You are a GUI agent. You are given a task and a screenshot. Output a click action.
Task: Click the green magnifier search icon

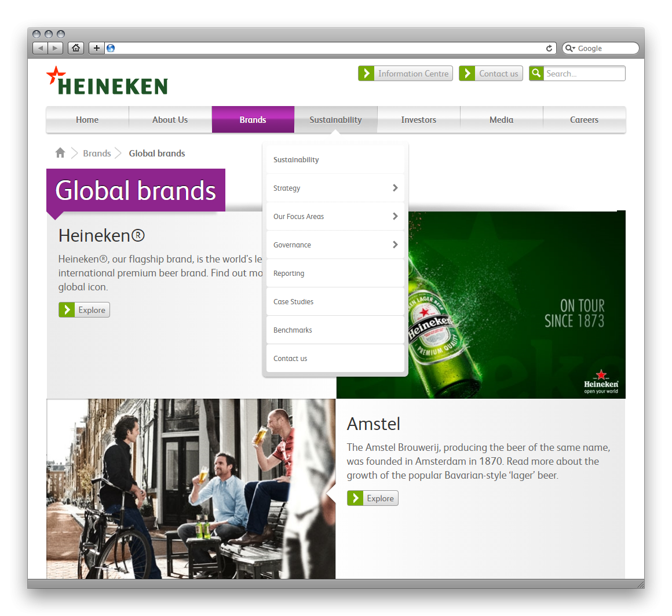point(536,73)
